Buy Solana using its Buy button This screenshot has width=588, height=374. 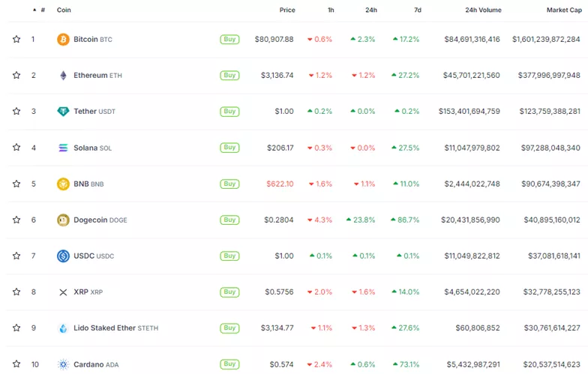(x=229, y=148)
